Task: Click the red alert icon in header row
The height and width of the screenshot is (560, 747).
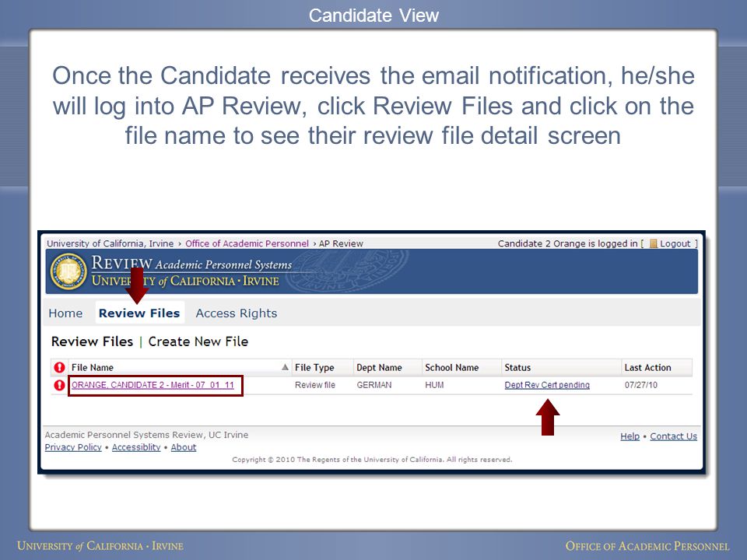Action: [59, 368]
